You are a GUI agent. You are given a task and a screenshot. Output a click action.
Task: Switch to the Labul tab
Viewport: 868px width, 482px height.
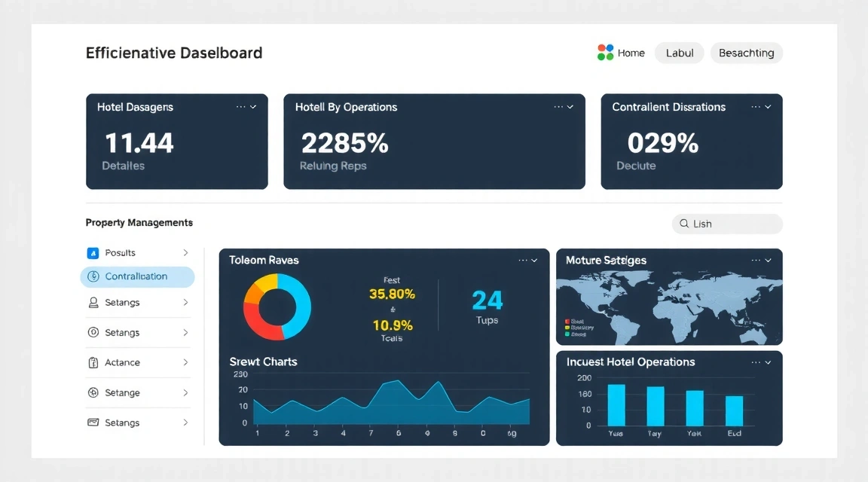(679, 53)
